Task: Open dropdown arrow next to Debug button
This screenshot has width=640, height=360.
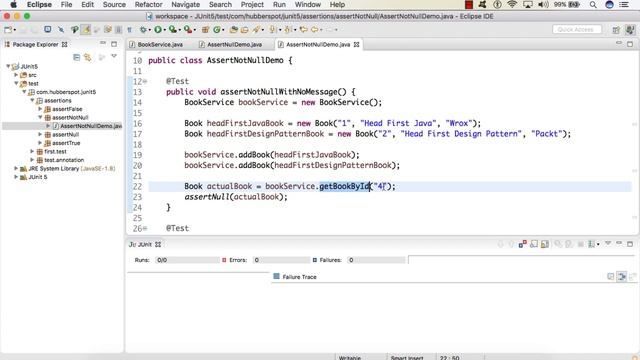Action: (x=149, y=30)
